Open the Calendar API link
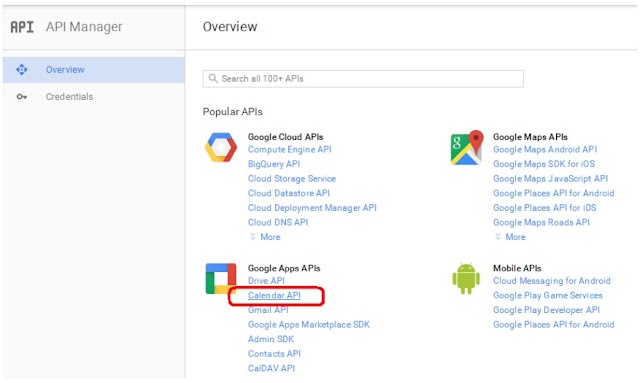Screen dimensions: 640x383 click(274, 295)
